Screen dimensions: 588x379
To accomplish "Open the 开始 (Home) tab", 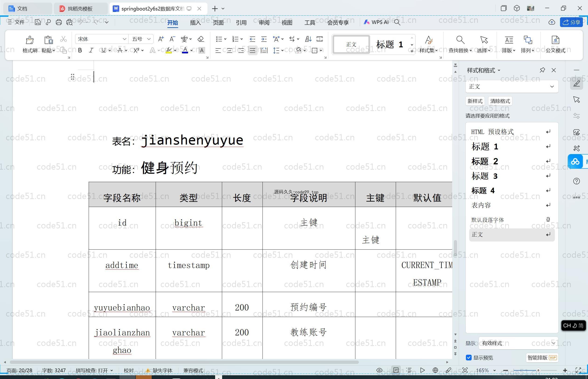I will coord(172,23).
